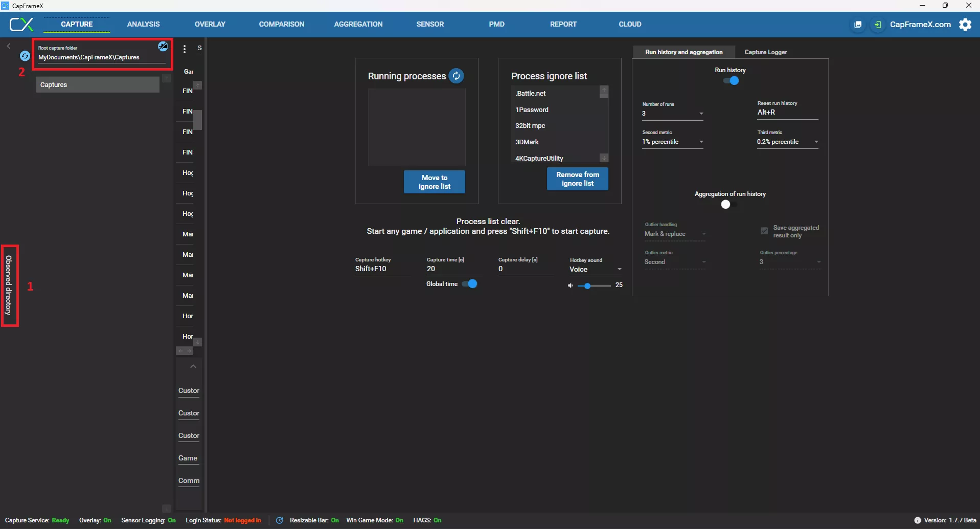Disable the Run history toggle
This screenshot has width=980, height=529.
click(x=731, y=81)
